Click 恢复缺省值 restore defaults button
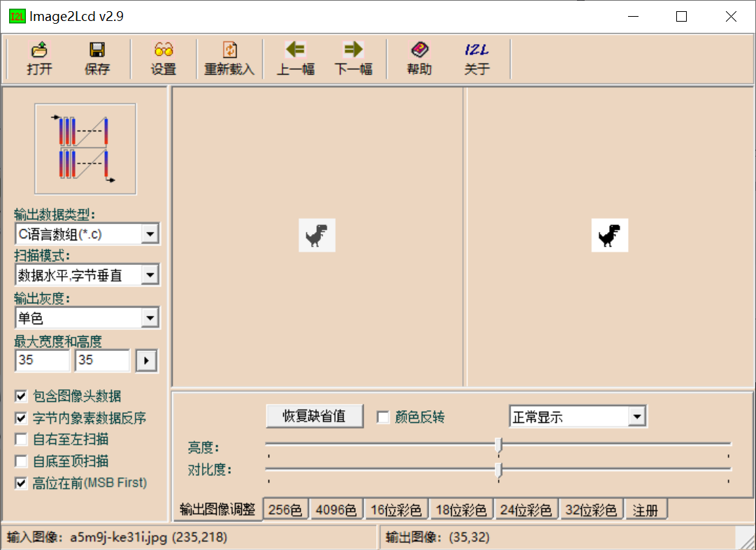The width and height of the screenshot is (756, 550). coord(314,416)
